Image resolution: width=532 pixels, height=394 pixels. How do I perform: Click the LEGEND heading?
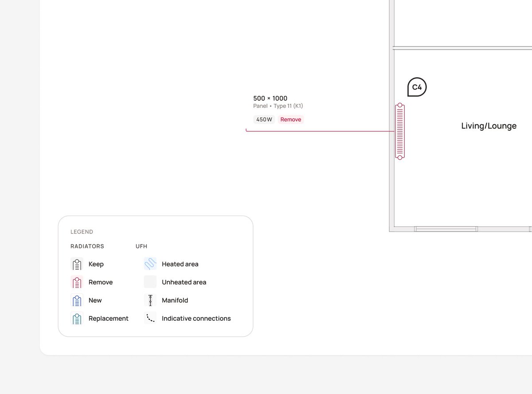pos(82,232)
